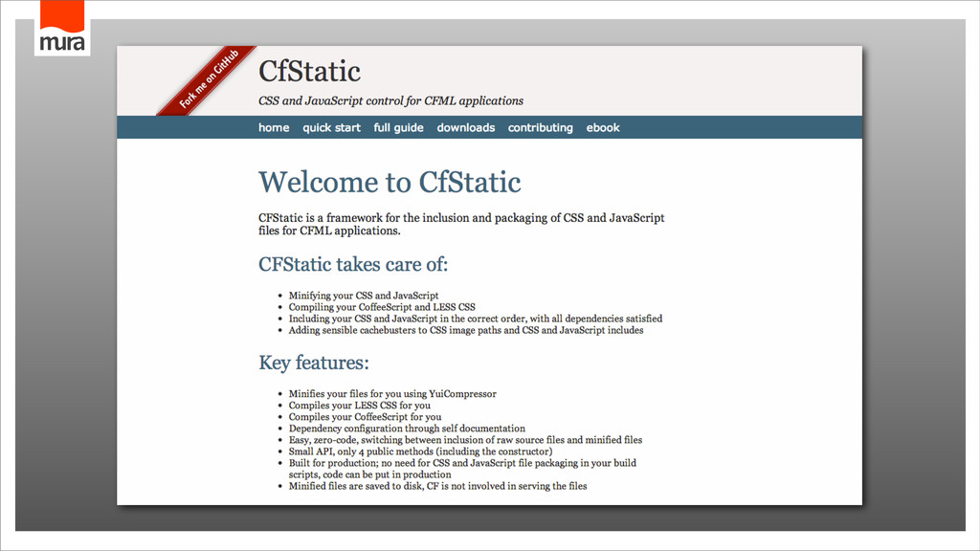Click the Key features heading
The height and width of the screenshot is (551, 980).
point(314,363)
